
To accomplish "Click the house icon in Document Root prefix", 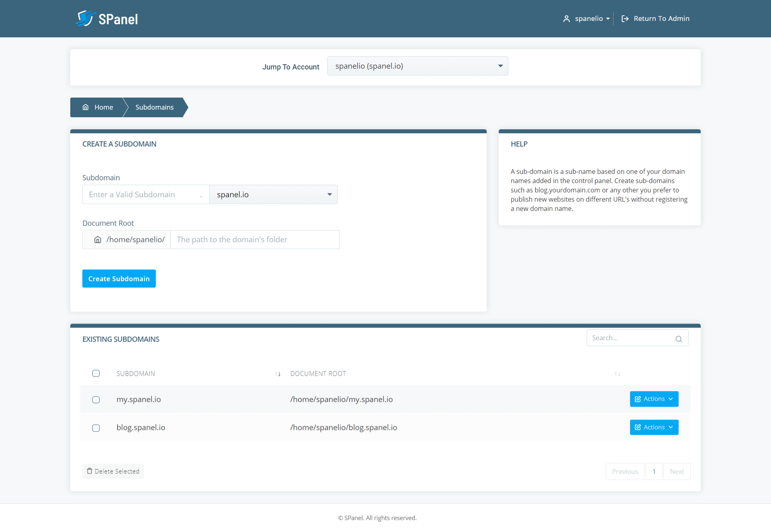I will tap(98, 240).
